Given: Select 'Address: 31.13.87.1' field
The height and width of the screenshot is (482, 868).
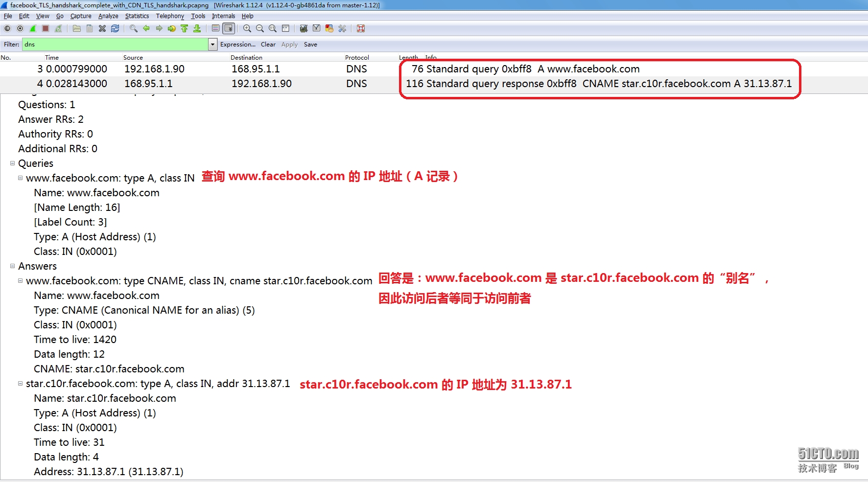Looking at the screenshot, I should pos(109,472).
